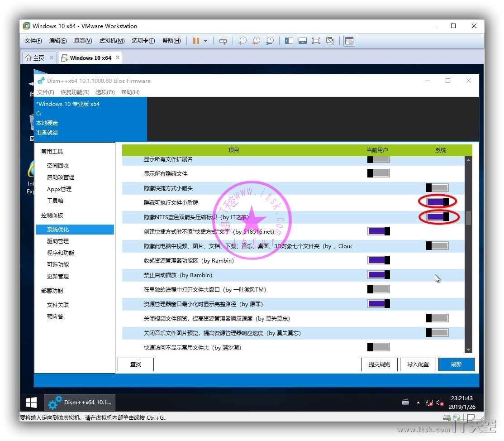Click the console view icon in VMware toolbar
Screen dimensions: 504x441
pos(349,41)
